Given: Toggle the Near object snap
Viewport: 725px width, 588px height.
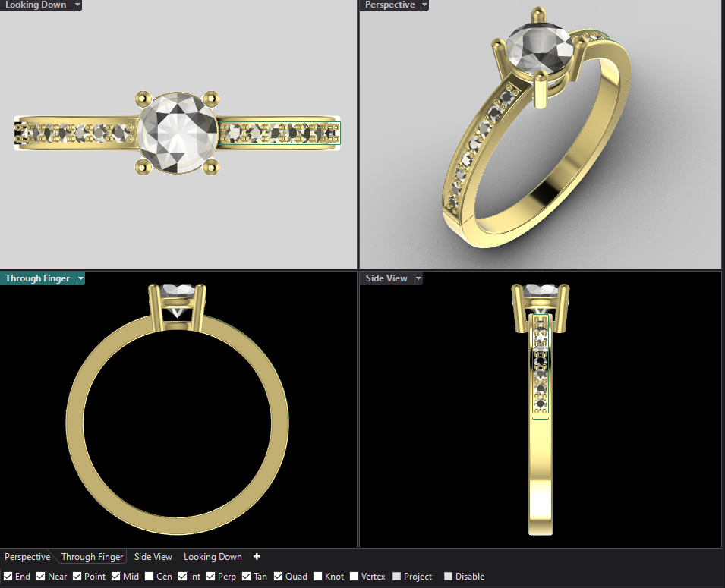Looking at the screenshot, I should [41, 577].
